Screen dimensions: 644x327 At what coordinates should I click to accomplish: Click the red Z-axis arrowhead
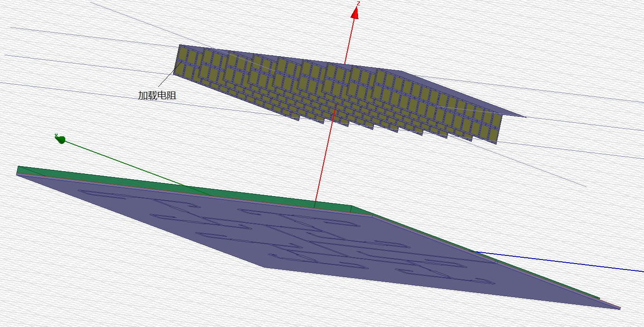point(355,13)
